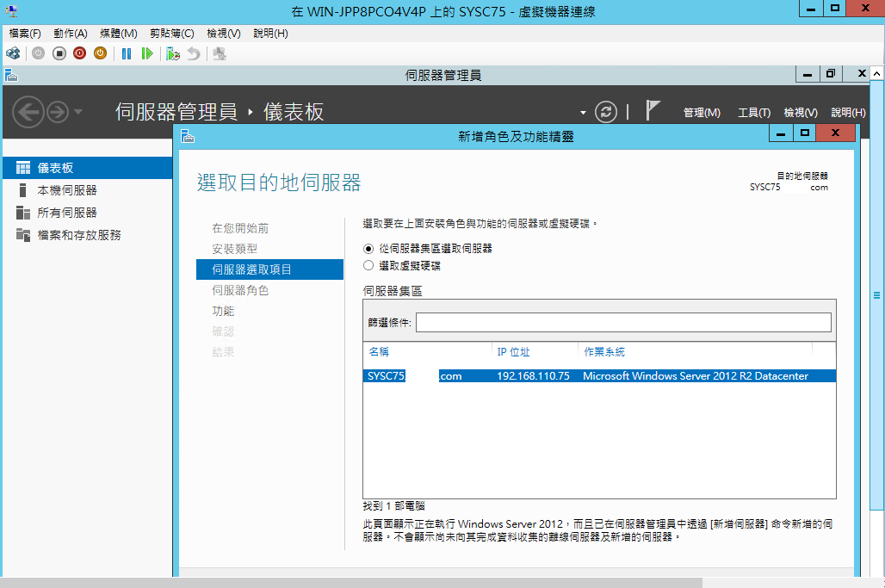
Task: Click the 192.168.110.75 IP address cell
Action: pyautogui.click(x=533, y=376)
